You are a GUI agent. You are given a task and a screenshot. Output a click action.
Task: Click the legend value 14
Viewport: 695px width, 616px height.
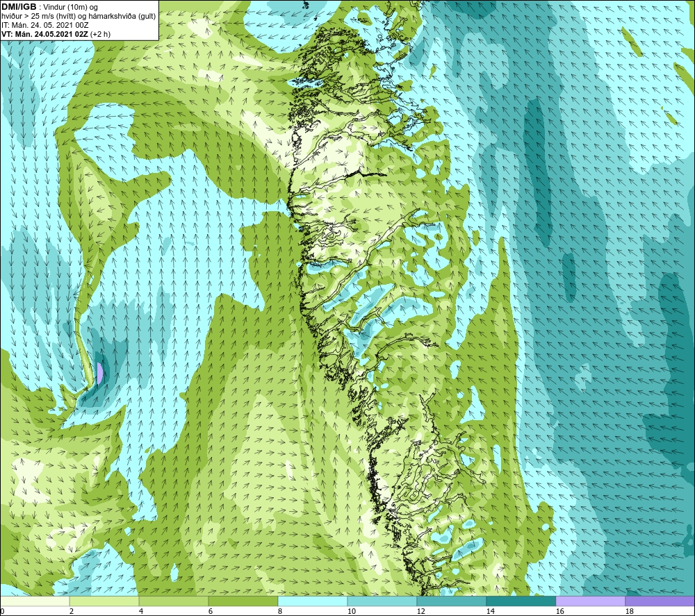click(x=490, y=611)
